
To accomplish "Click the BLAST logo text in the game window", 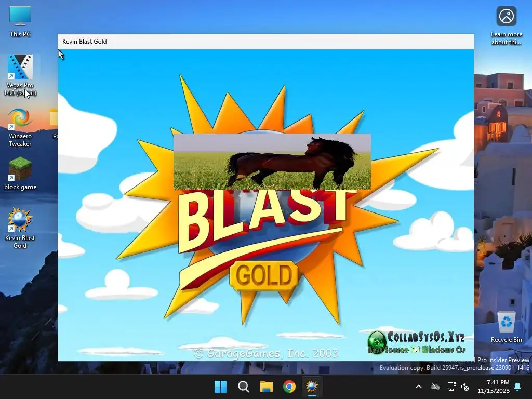I will [x=267, y=220].
